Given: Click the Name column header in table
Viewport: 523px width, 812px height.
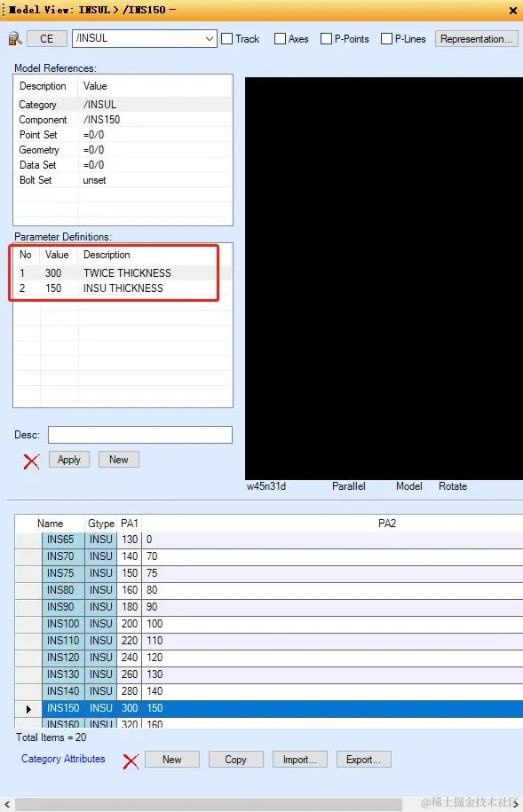Looking at the screenshot, I should (x=50, y=524).
